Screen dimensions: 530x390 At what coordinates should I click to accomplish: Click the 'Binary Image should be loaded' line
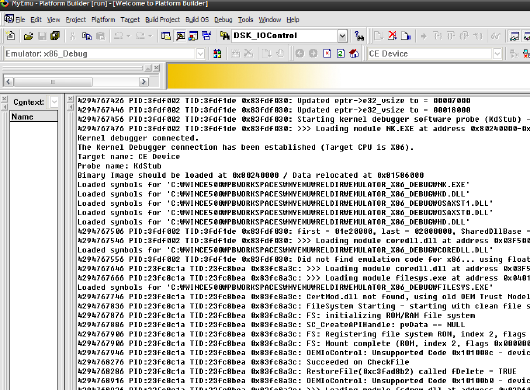[250, 175]
